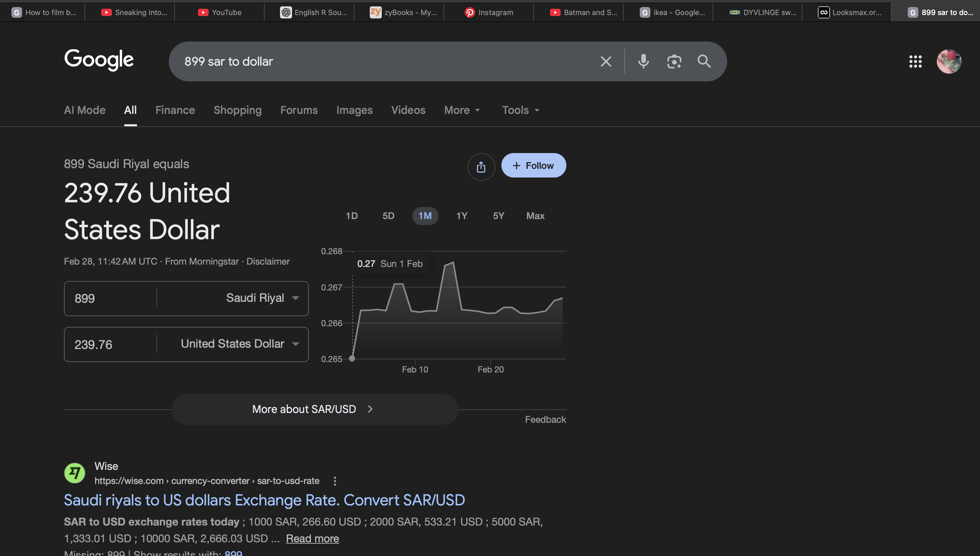Switch to the Finance results tab

(x=175, y=110)
